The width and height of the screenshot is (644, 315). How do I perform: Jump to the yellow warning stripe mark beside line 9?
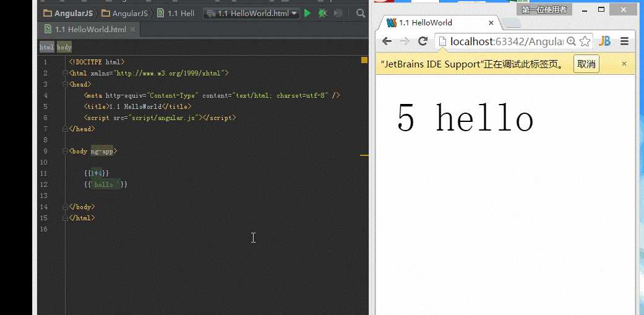tap(364, 156)
